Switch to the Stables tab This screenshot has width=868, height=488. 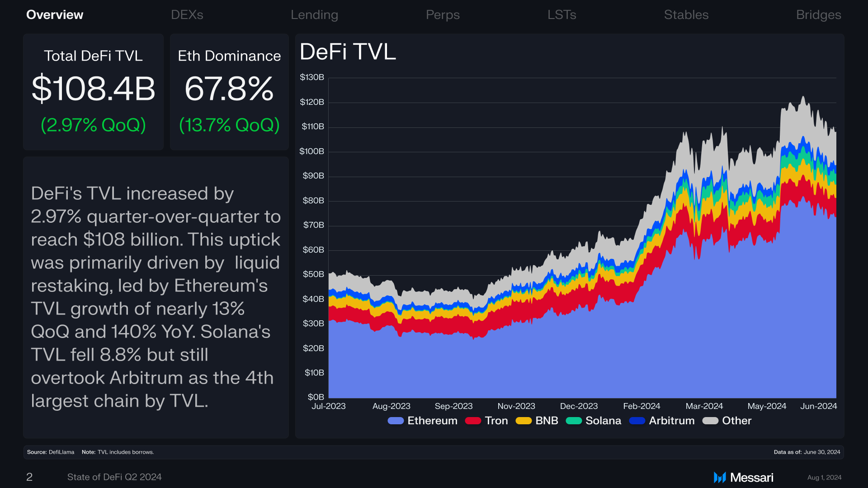(x=686, y=15)
